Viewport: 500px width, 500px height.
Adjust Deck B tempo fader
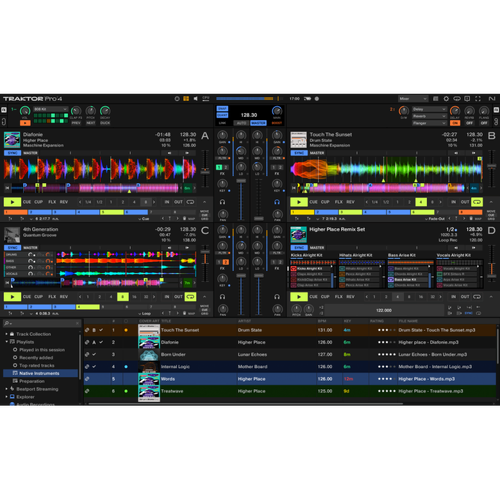[491, 166]
